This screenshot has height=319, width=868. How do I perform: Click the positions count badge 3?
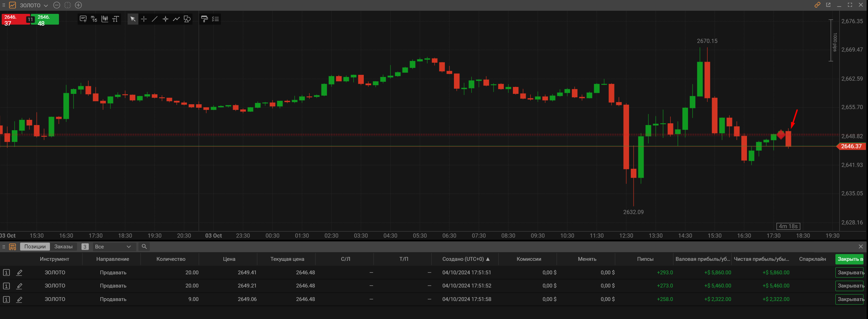pos(85,247)
